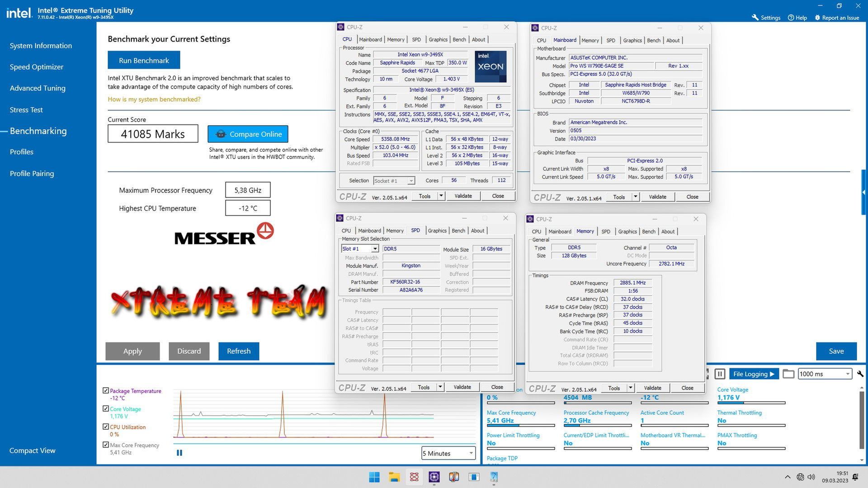Open the 1000 ms polling interval dropdown
The width and height of the screenshot is (868, 488).
[825, 374]
